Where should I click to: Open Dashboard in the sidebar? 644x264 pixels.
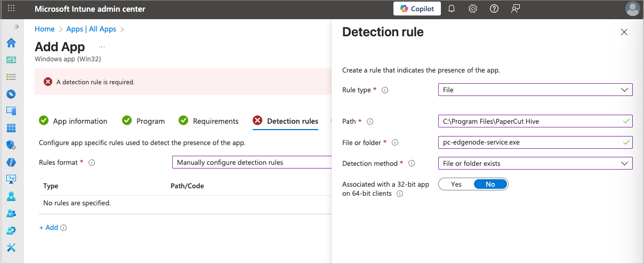pyautogui.click(x=11, y=60)
